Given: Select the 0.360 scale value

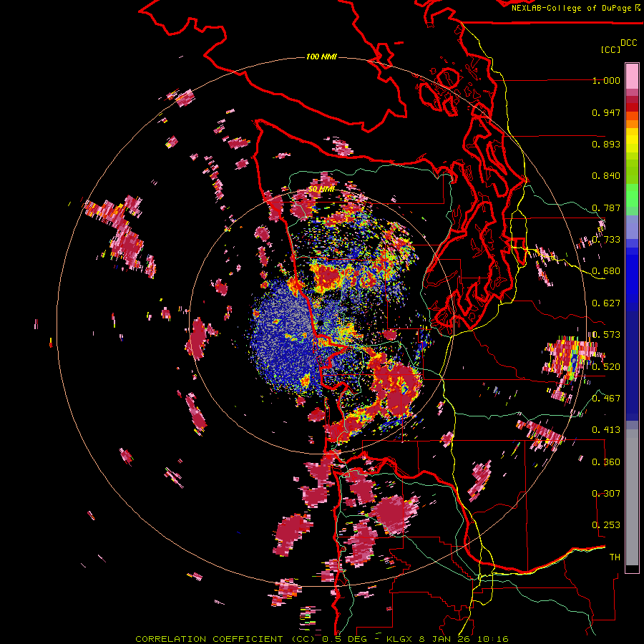Looking at the screenshot, I should (606, 462).
